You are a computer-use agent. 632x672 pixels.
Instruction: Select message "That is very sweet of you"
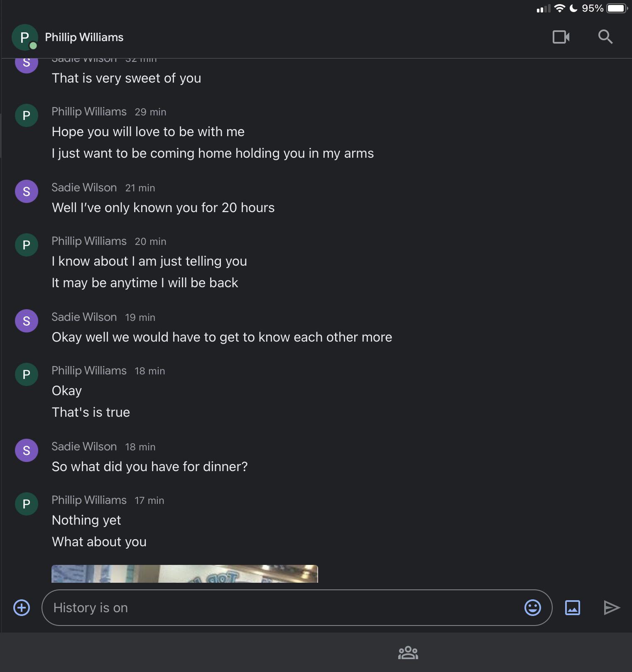[126, 78]
